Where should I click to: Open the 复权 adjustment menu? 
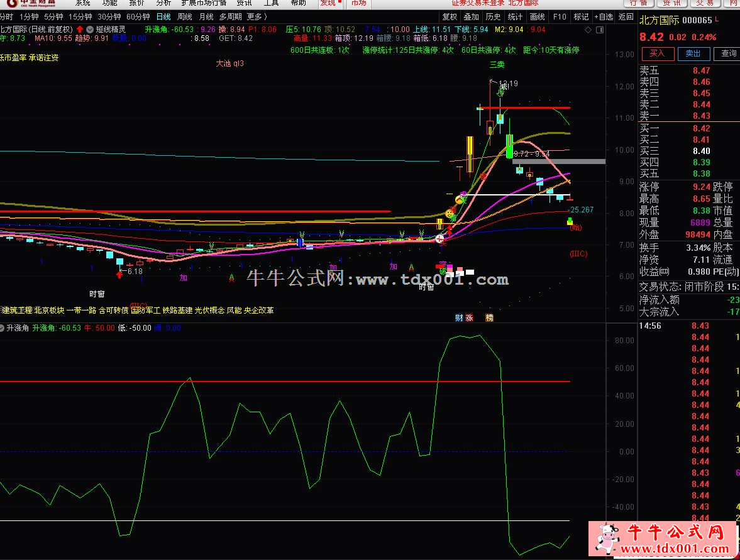[x=450, y=16]
